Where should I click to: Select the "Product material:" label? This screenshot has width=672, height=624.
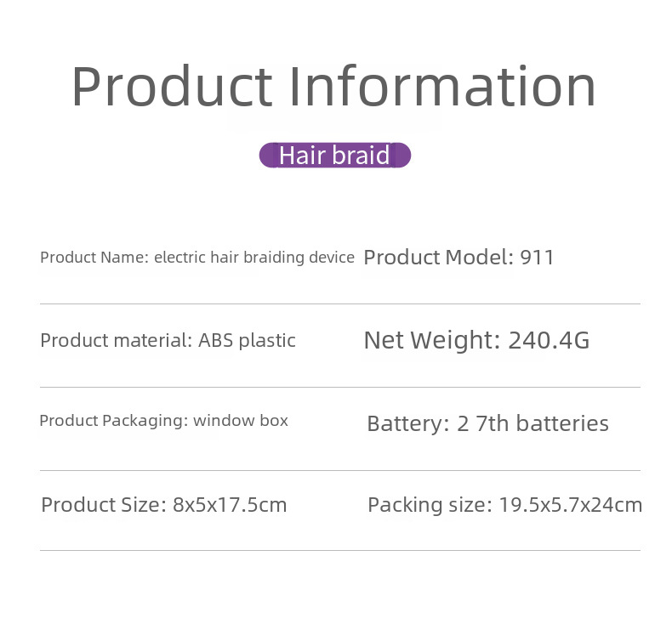pos(116,341)
